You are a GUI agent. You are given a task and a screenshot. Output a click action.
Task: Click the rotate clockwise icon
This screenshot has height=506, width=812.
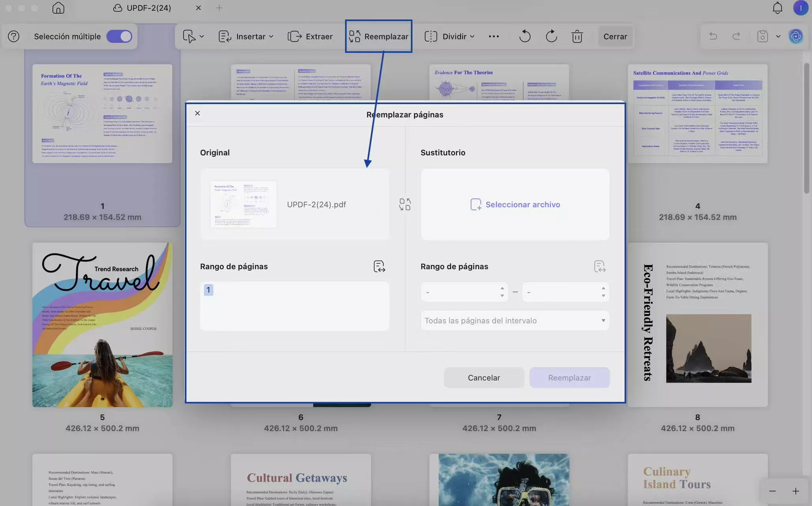pos(551,36)
